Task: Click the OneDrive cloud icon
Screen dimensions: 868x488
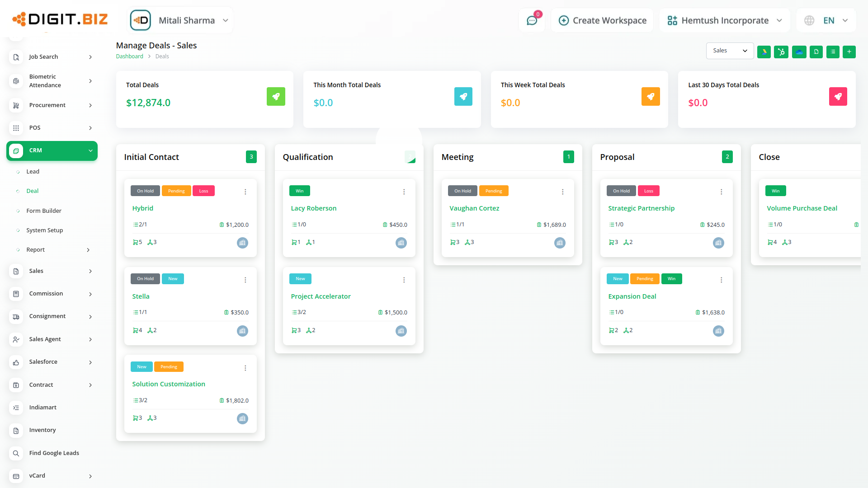Action: click(799, 52)
